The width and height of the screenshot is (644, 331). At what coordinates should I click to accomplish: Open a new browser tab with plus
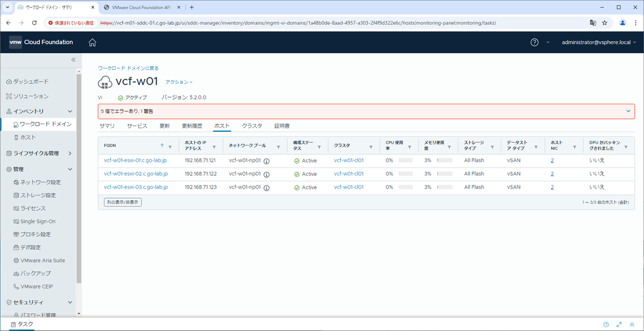pyautogui.click(x=192, y=7)
